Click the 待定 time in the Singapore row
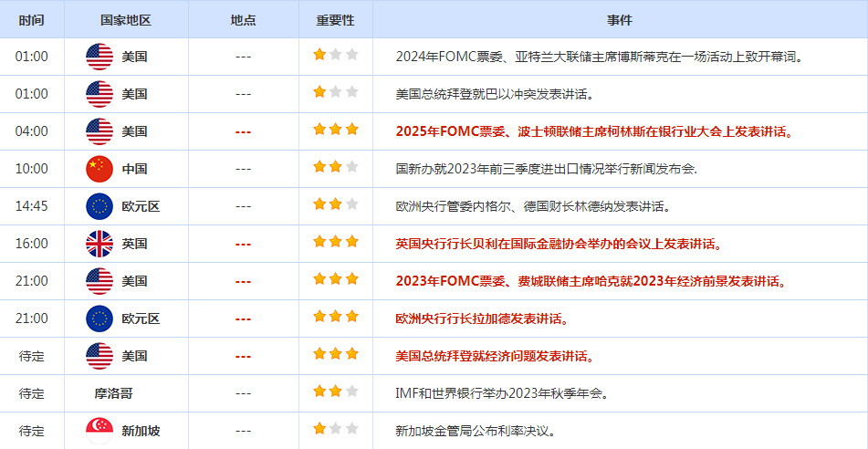The height and width of the screenshot is (449, 868). [x=32, y=431]
